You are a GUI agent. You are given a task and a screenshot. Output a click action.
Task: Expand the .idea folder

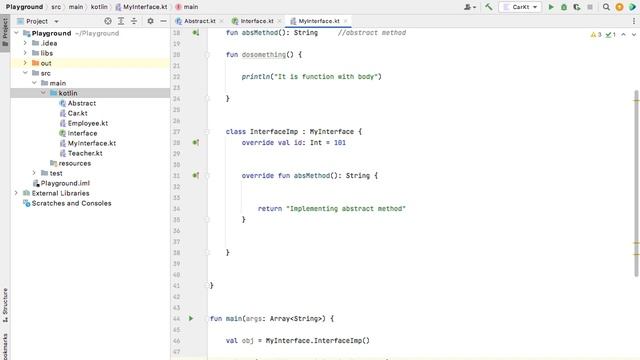point(25,43)
